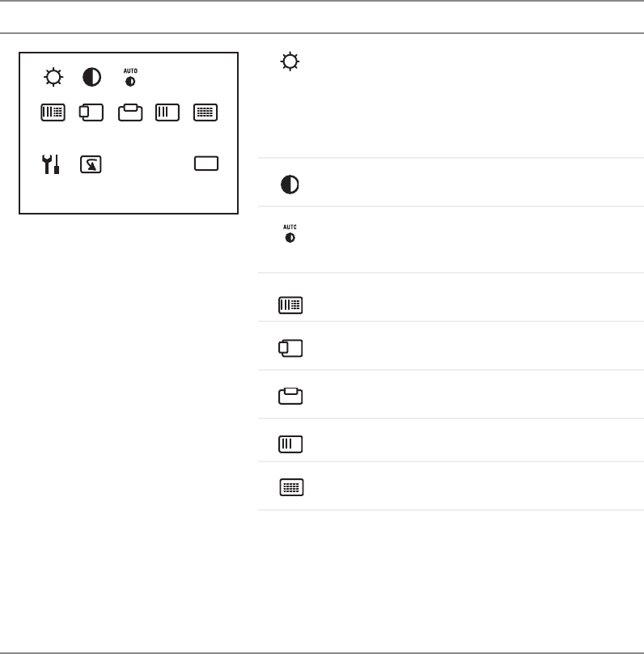The height and width of the screenshot is (654, 644).
Task: Click the empty rectangle icon in the menu box
Action: click(x=206, y=163)
